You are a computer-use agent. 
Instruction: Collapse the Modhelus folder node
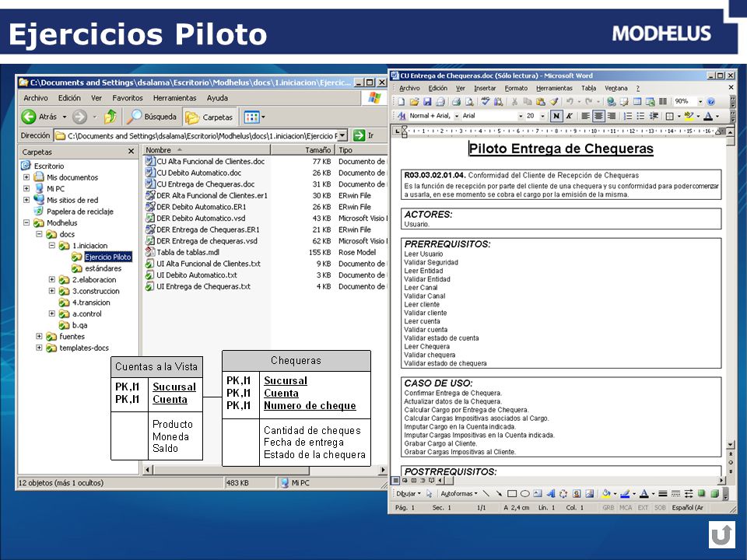point(26,222)
